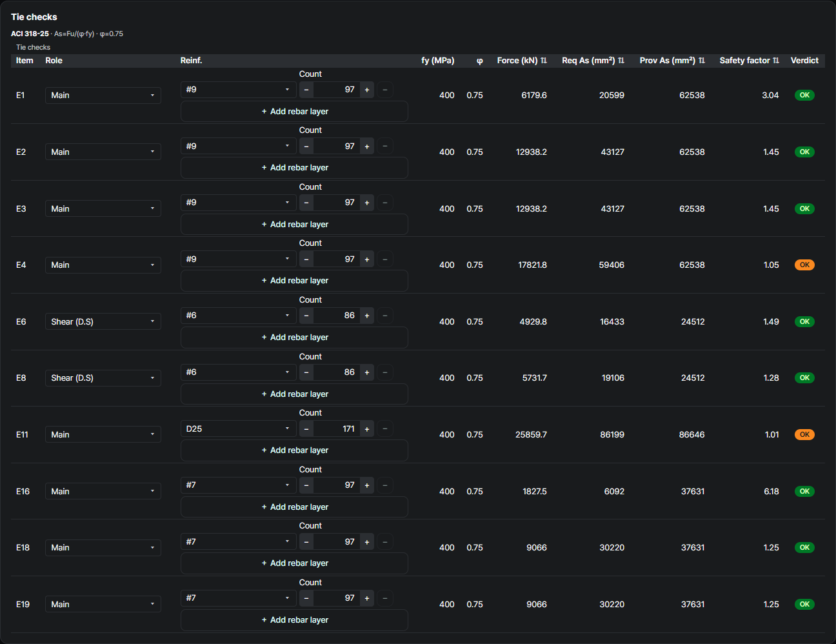The height and width of the screenshot is (644, 836).
Task: Add rebar layer to item E19
Action: [294, 620]
